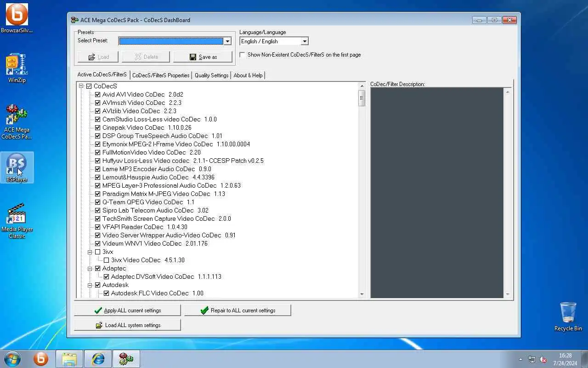Screen dimensions: 588x368
Task: Open WinZip desktop icon
Action: click(17, 68)
